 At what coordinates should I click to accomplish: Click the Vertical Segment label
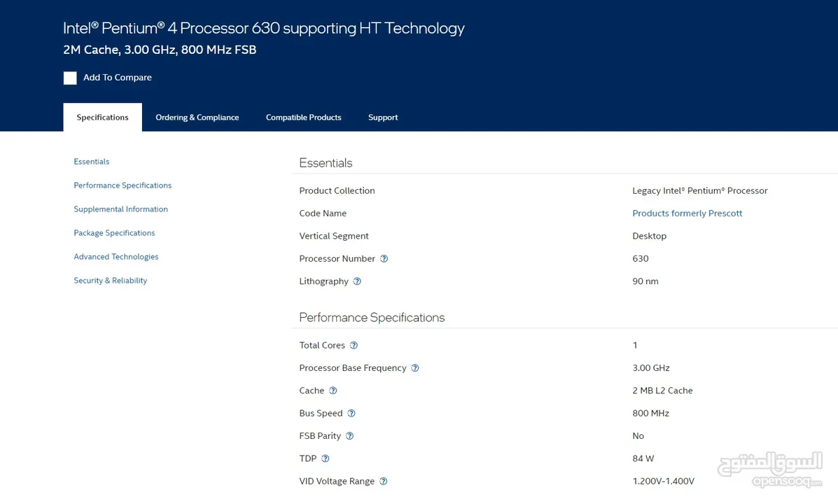(334, 236)
